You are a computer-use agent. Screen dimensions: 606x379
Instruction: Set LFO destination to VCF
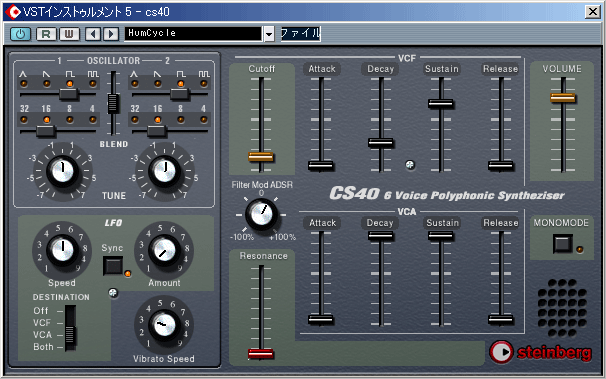pos(42,323)
